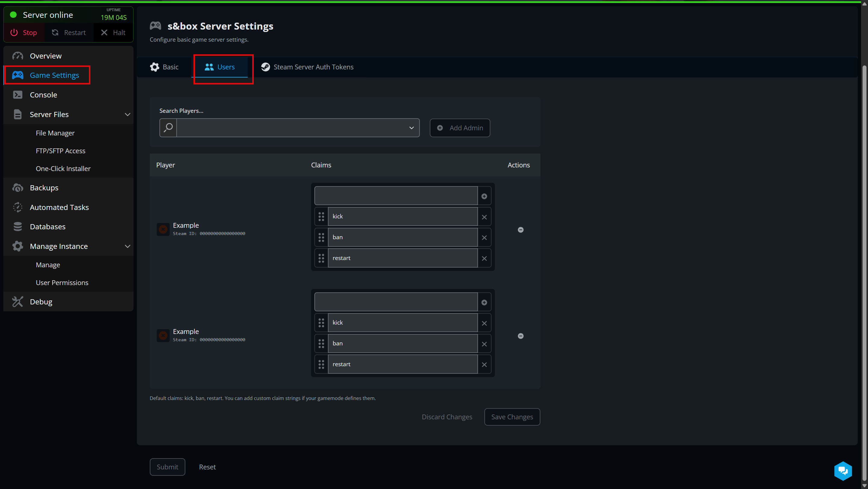This screenshot has width=868, height=489.
Task: Open the support chat bubble in bottom corner
Action: pyautogui.click(x=843, y=471)
